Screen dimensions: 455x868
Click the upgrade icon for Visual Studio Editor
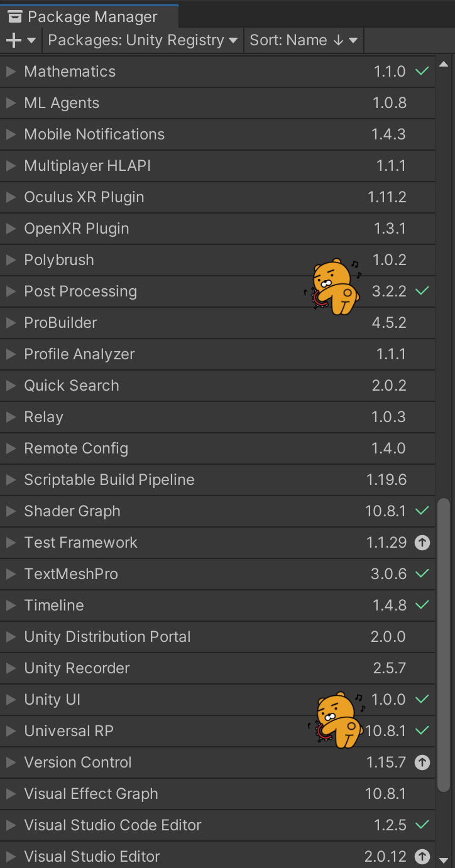point(422,856)
